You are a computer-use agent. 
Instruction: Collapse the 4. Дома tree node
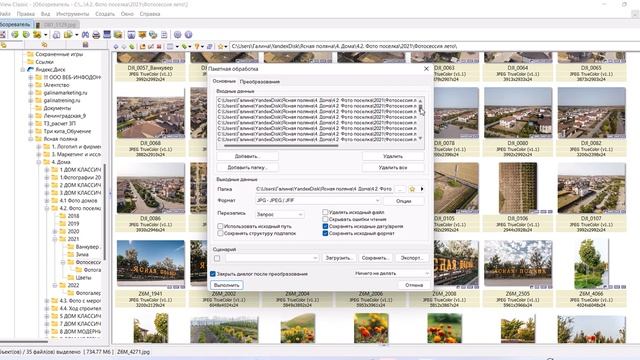coord(39,162)
